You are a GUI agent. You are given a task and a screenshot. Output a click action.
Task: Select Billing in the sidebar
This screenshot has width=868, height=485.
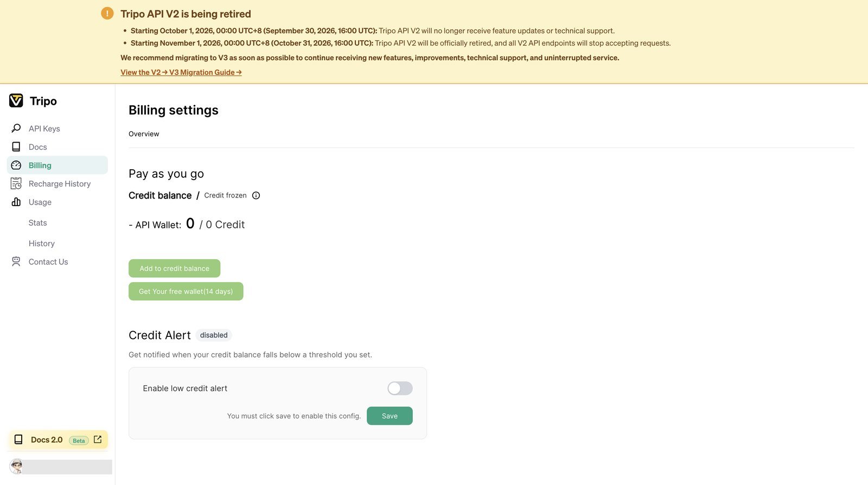point(58,165)
